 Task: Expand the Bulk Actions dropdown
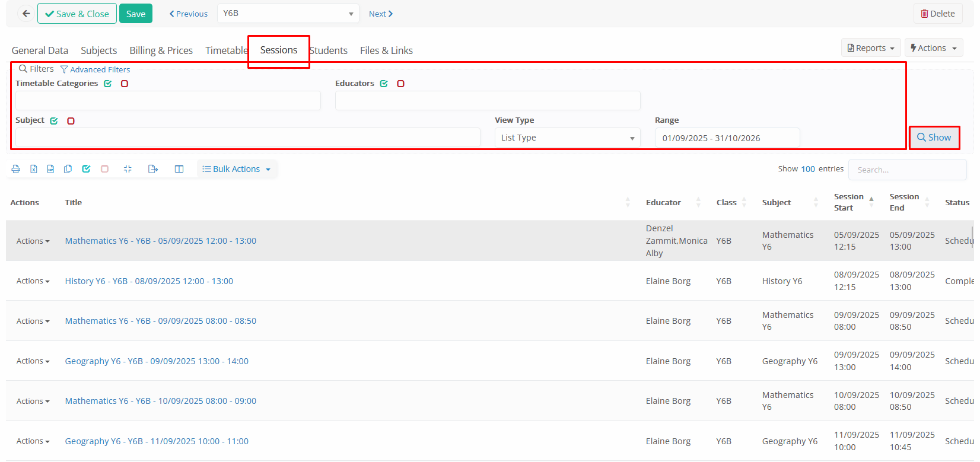tap(237, 169)
